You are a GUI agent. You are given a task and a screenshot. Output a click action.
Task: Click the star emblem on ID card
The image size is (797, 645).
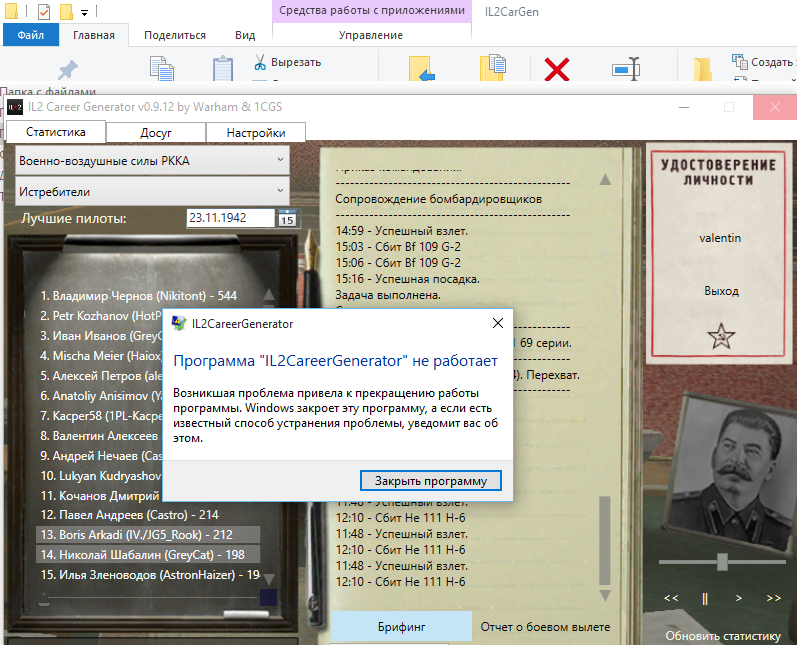[721, 336]
